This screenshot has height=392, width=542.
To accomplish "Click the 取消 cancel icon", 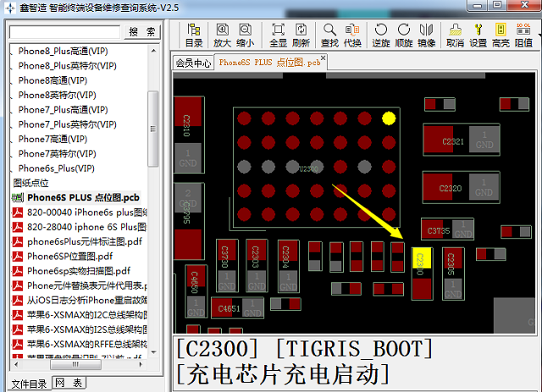I will 455,35.
